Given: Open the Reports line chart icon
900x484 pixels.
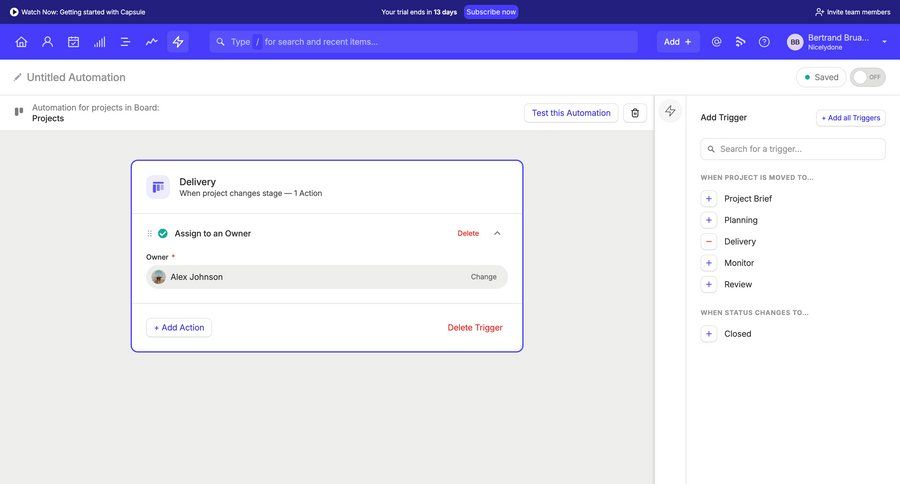Looking at the screenshot, I should [152, 42].
